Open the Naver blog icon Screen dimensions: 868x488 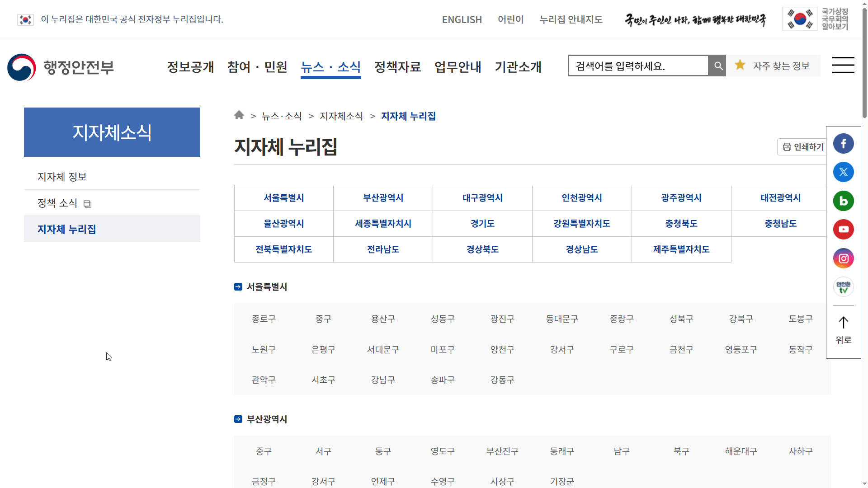pos(843,201)
